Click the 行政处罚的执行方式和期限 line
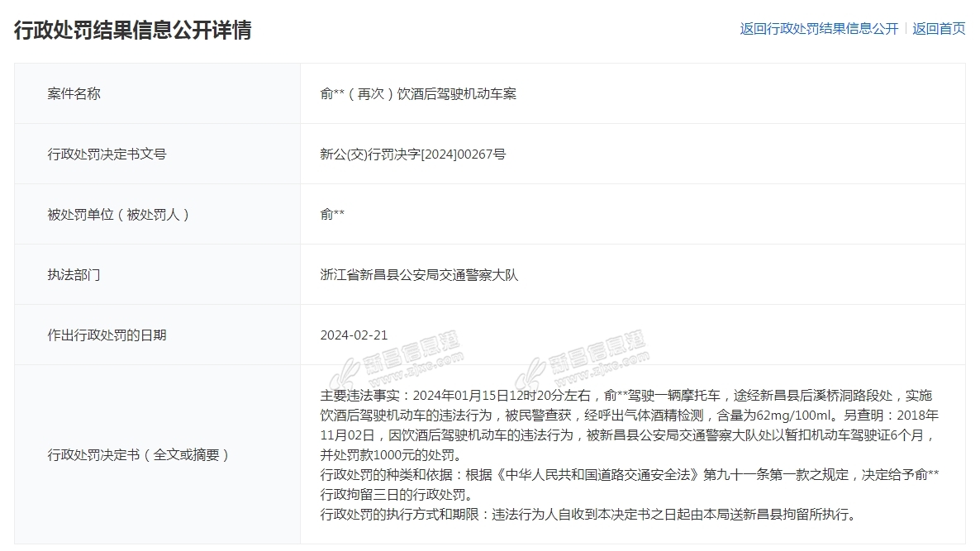This screenshot has height=551, width=980. 587,515
